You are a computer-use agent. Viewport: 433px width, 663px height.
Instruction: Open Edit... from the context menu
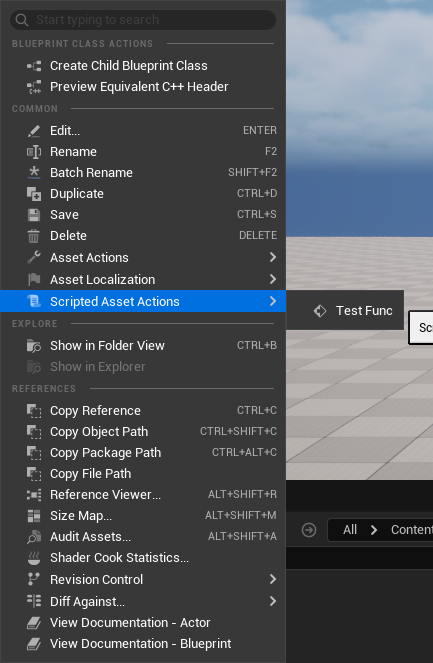143,131
